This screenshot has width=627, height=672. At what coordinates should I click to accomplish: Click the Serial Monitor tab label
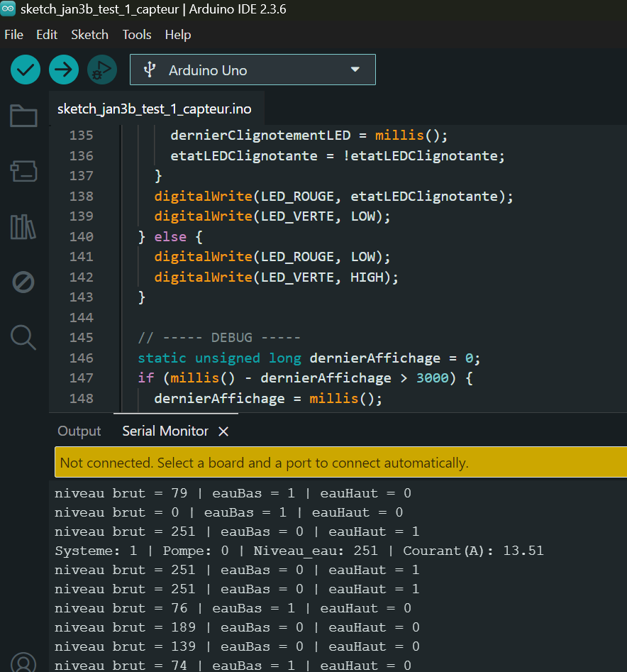pyautogui.click(x=165, y=431)
